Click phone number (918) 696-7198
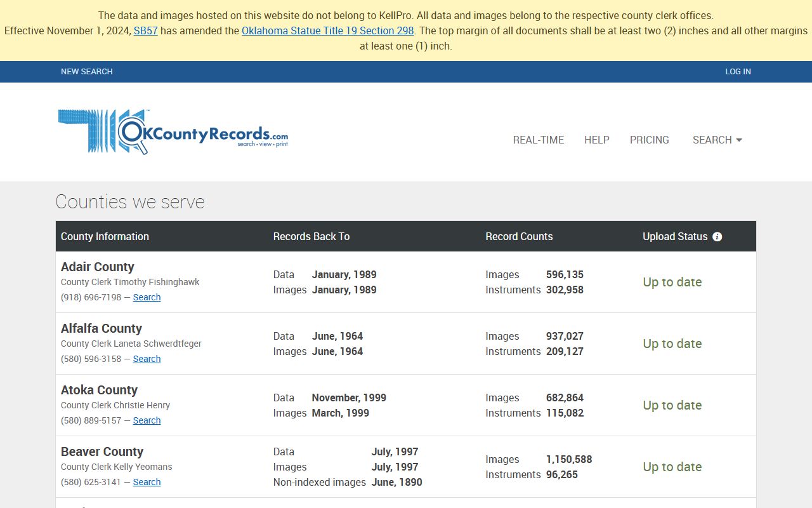Viewport: 812px width, 508px height. [x=91, y=297]
